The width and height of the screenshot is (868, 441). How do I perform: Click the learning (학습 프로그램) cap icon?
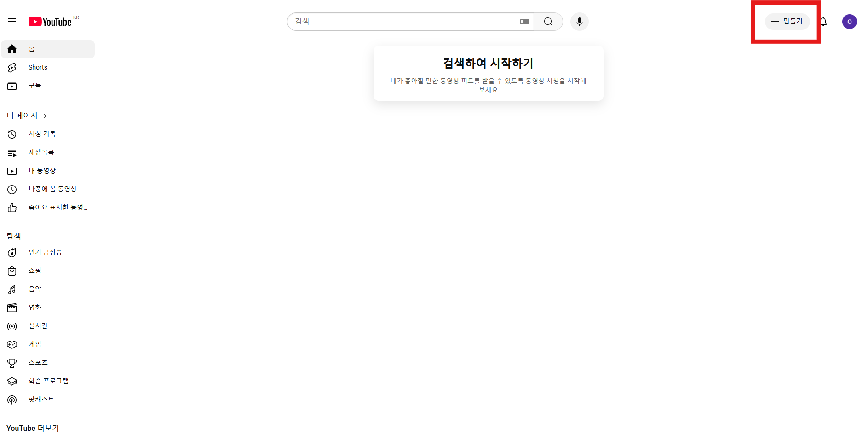[x=12, y=382]
